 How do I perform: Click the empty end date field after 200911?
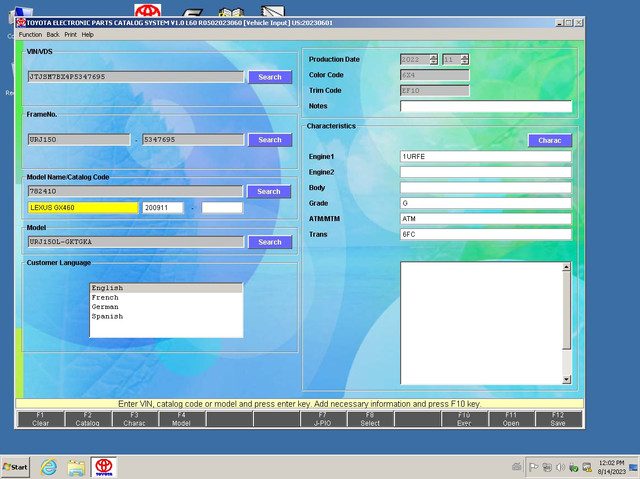222,208
